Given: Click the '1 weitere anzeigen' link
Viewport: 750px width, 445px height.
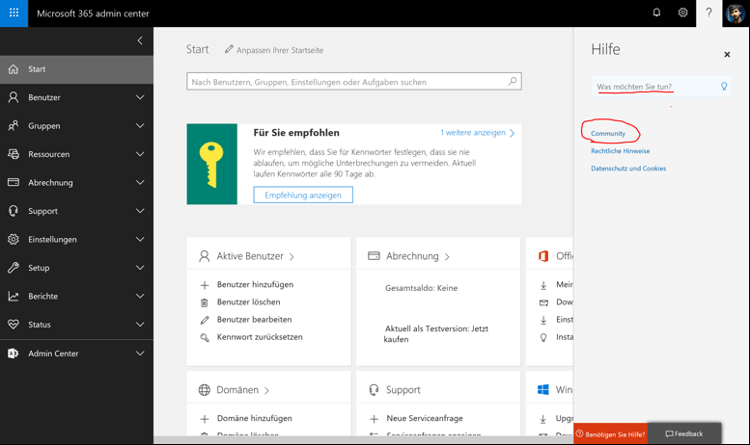Looking at the screenshot, I should [477, 132].
